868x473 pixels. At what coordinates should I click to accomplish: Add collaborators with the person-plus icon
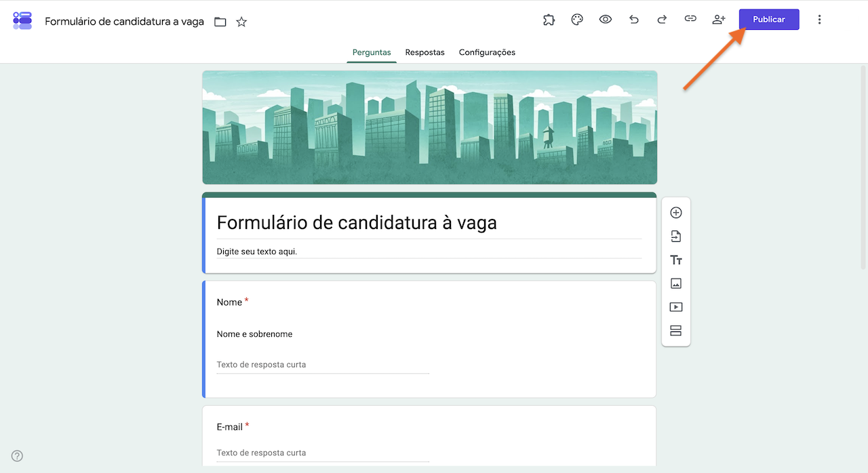719,20
